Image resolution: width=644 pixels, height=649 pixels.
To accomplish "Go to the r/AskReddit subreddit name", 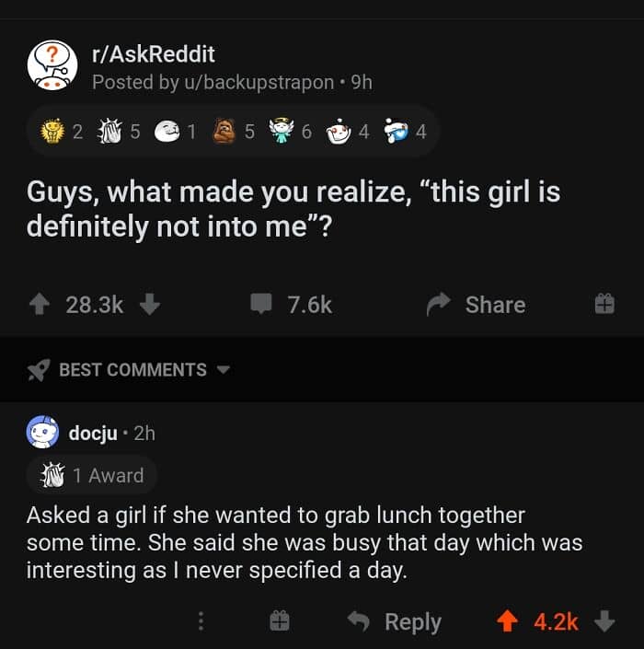I will [153, 54].
